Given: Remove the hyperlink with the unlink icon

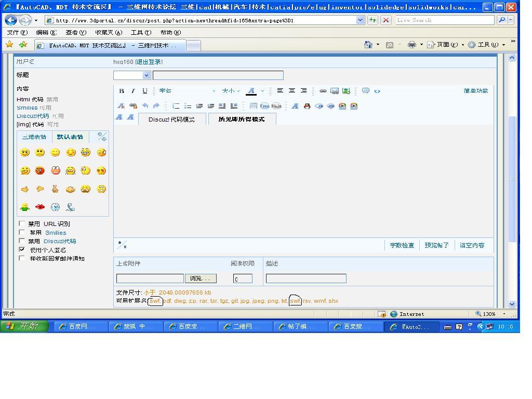Looking at the screenshot, I should coord(134,106).
